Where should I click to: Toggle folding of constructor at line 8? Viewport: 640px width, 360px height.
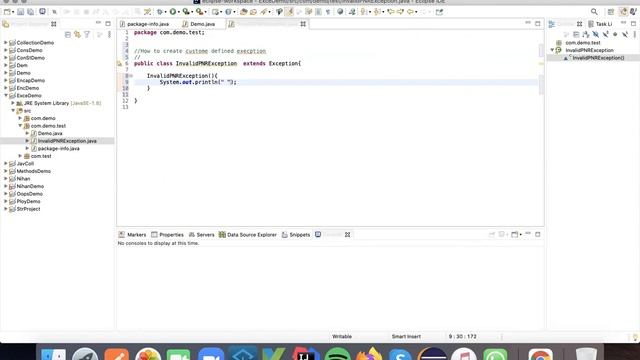131,76
